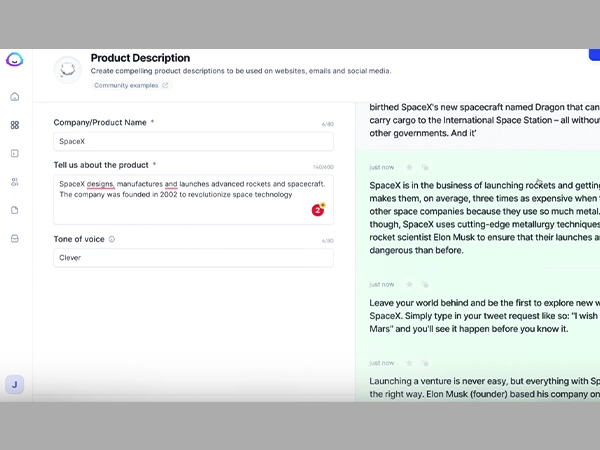Viewport: 600px width, 450px height.
Task: Click the Company/Product Name field with SpaceX
Action: [x=193, y=141]
